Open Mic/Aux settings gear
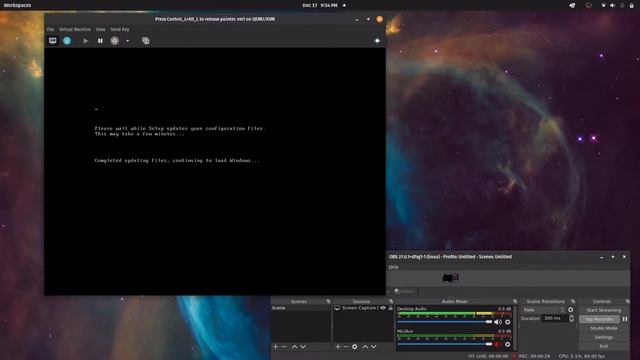Screen dimensions: 640x360 (x=508, y=344)
